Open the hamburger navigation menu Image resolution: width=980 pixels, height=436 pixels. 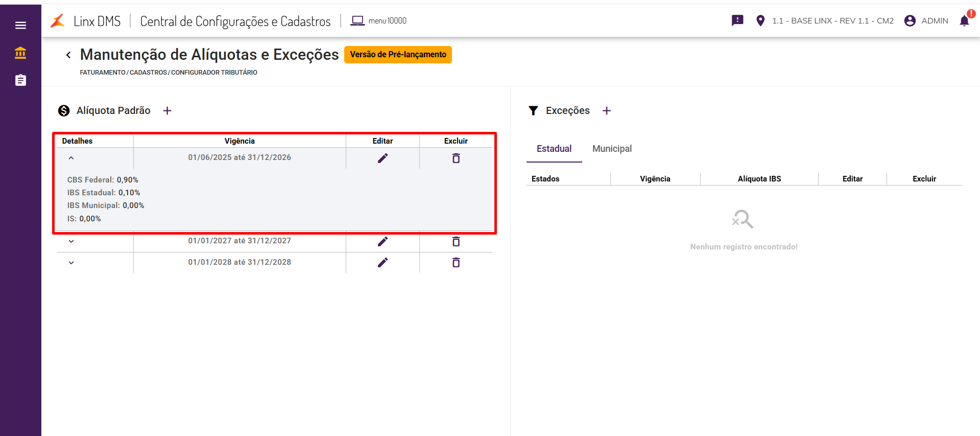coord(20,26)
